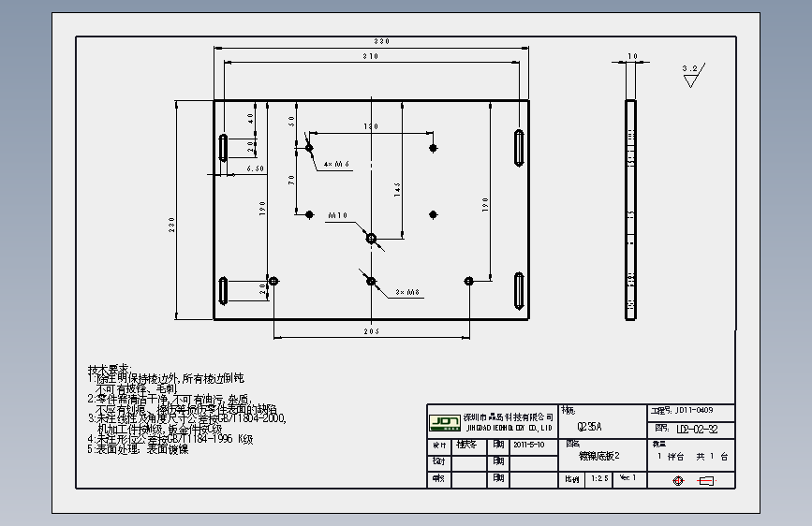Screen dimensions: 812x526
Task: Click the JDT company logo in title block
Action: click(444, 422)
